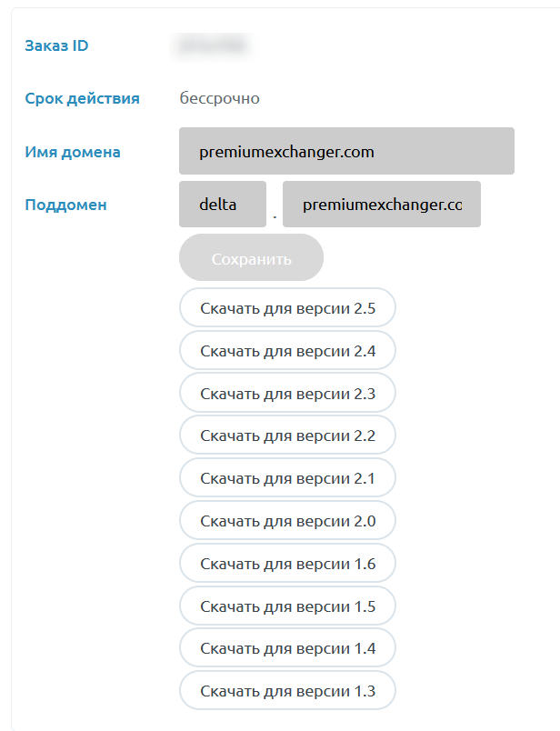The width and height of the screenshot is (560, 731).
Task: Download the package for version 2.4
Action: pos(287,351)
